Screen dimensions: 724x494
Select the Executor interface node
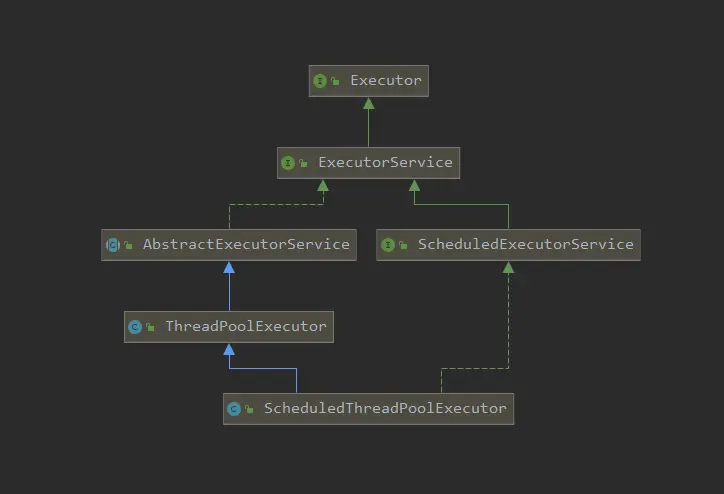point(368,81)
